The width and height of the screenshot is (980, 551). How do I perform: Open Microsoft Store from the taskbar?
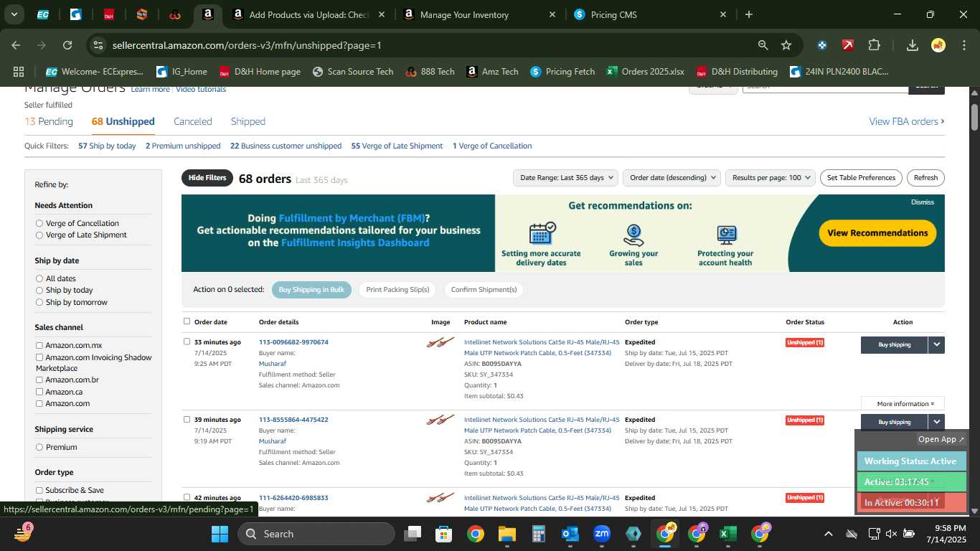tap(444, 534)
